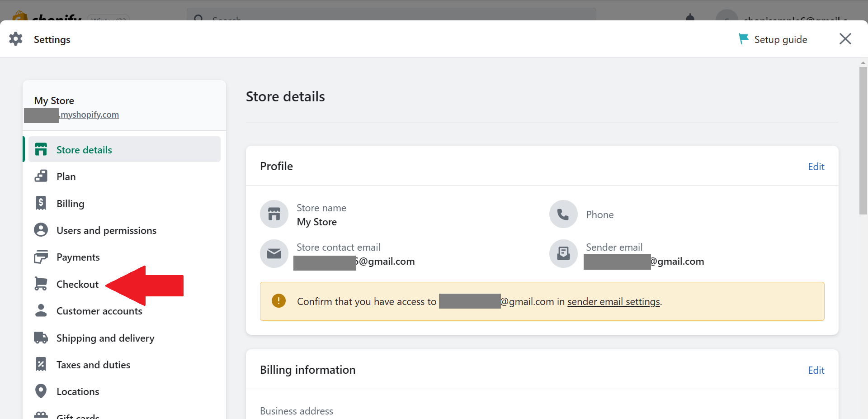The image size is (868, 419).
Task: Click the warning icon in email banner
Action: click(278, 301)
